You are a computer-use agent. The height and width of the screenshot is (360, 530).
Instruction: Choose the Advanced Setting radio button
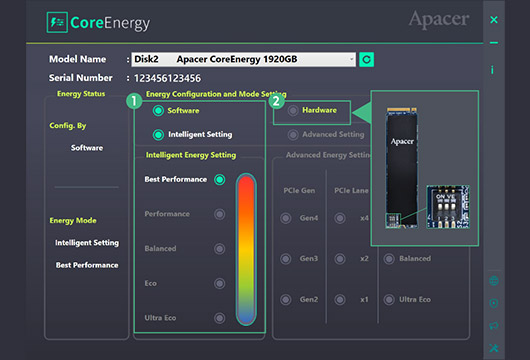(x=293, y=135)
